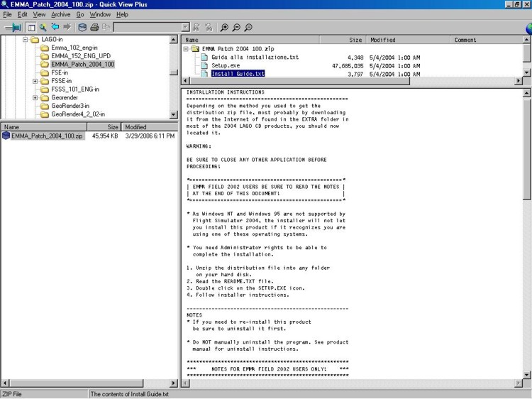Screen dimensions: 532x399
Task: Open the Archive menu
Action: (61, 15)
